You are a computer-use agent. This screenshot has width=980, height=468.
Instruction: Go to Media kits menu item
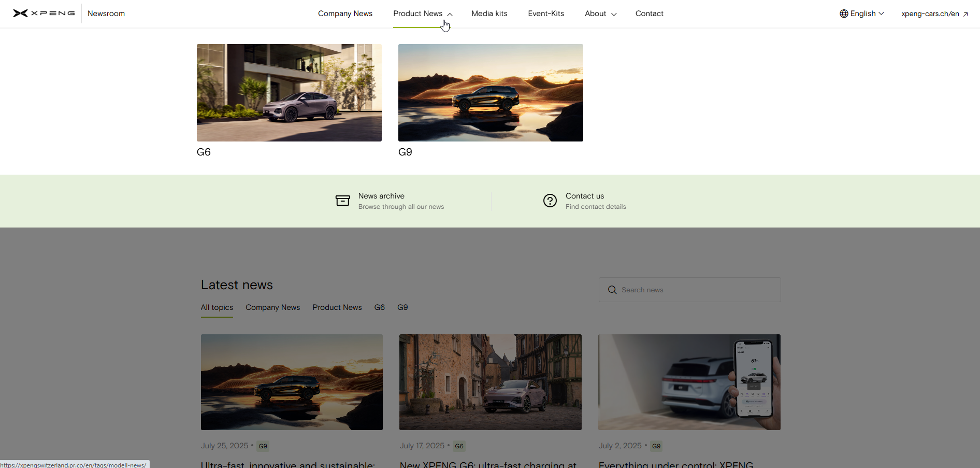coord(489,13)
